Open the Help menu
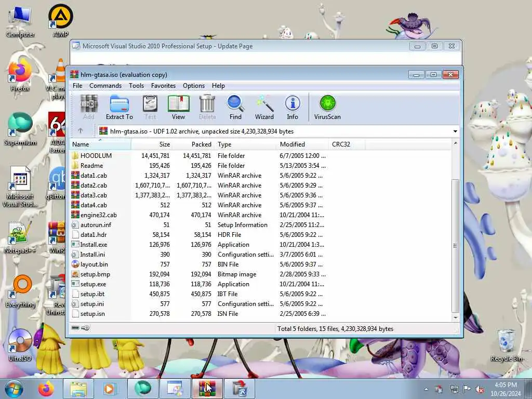Image resolution: width=532 pixels, height=399 pixels. pos(219,86)
